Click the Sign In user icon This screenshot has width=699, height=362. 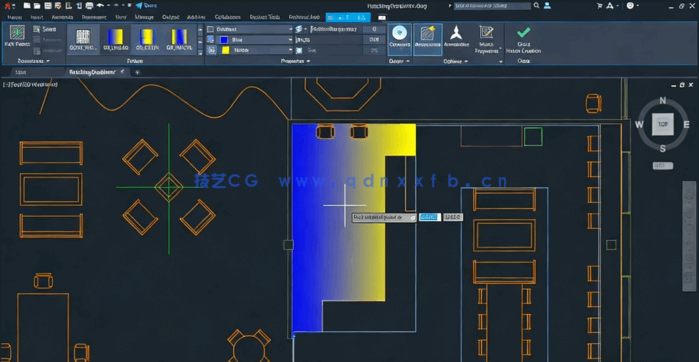[x=547, y=6]
